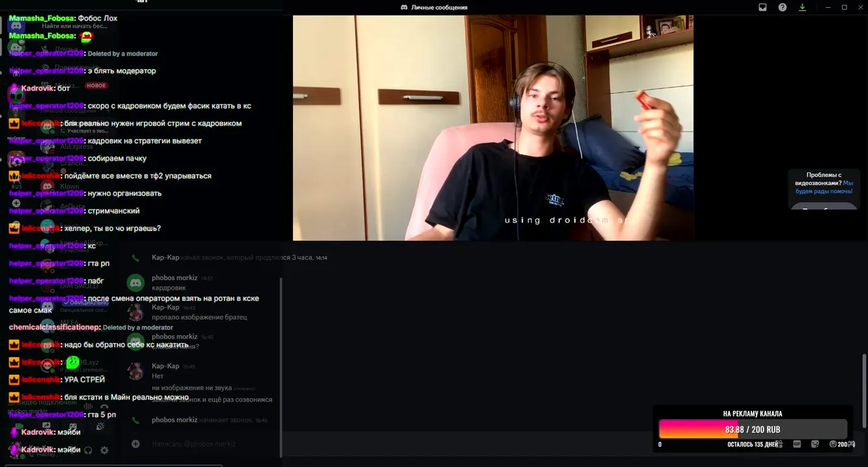Click phobos morkiz avatar at 14:51 message
Image resolution: width=868 pixels, height=467 pixels.
(x=135, y=282)
